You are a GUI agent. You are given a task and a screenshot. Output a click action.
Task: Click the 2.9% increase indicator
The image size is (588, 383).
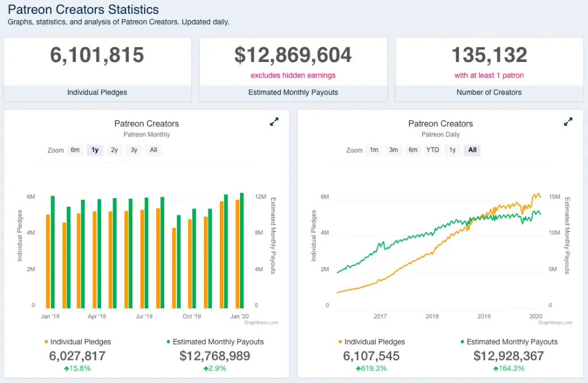215,369
